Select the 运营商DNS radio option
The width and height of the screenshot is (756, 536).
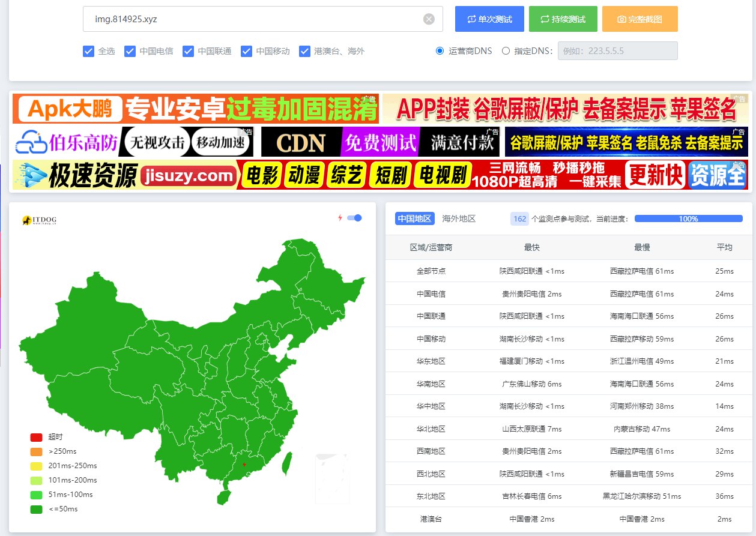coord(440,51)
